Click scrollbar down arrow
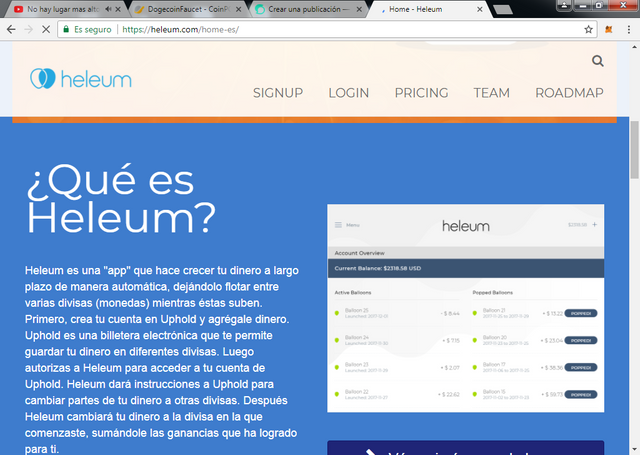The width and height of the screenshot is (640, 455). 635,451
